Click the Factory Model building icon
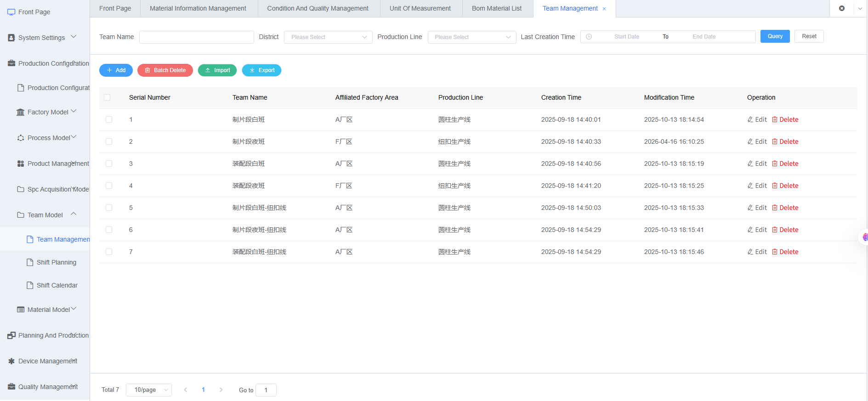Screen dimensions: 868x401 (x=21, y=112)
